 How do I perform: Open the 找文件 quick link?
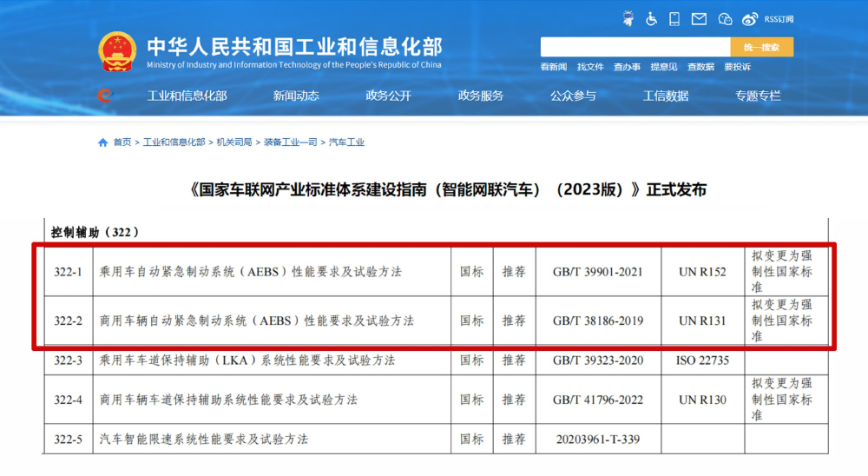(x=590, y=67)
